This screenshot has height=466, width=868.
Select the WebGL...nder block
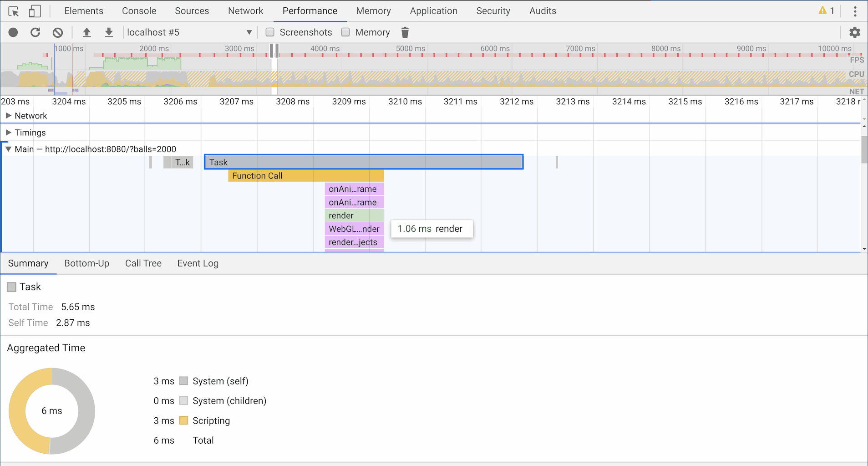click(x=355, y=229)
